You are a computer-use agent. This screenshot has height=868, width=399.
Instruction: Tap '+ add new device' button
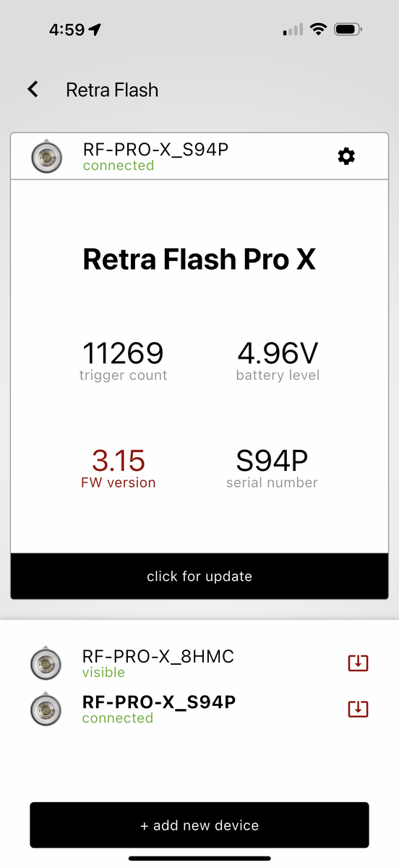pyautogui.click(x=199, y=825)
